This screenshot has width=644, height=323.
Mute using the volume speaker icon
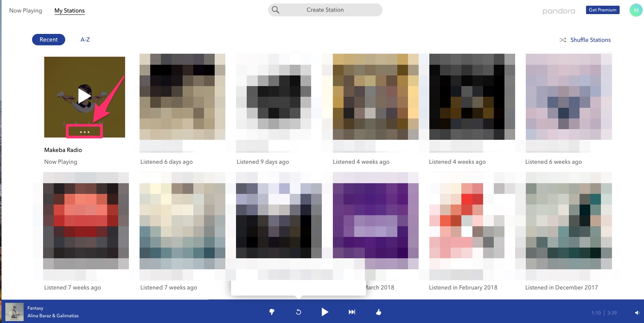click(637, 313)
